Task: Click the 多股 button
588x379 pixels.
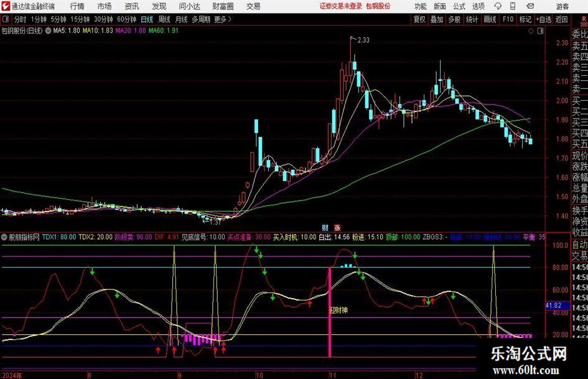Action: [454, 19]
